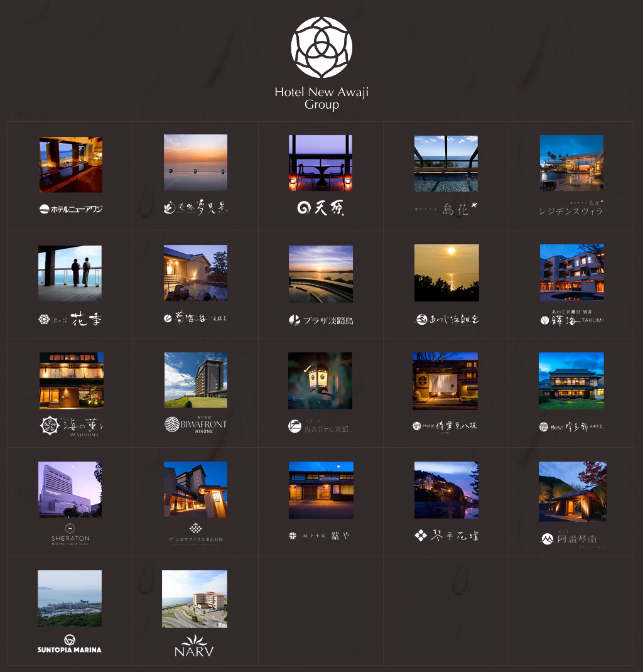Click the レジデンスヴィラ logo

pos(571,208)
